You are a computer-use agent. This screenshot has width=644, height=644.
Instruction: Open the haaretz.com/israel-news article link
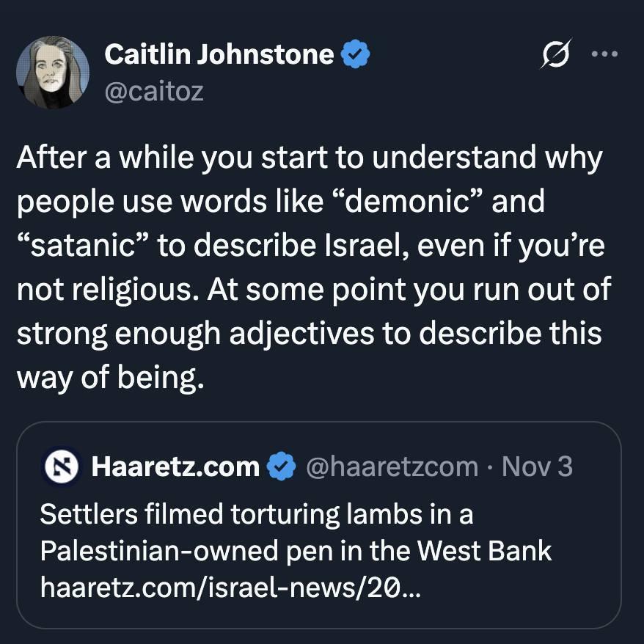pyautogui.click(x=230, y=586)
